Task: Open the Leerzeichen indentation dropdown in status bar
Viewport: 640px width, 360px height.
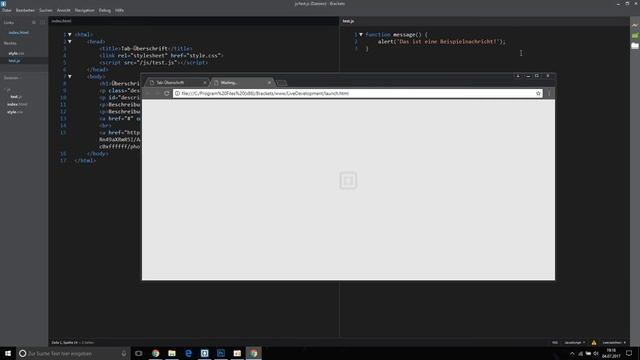Action: point(614,342)
